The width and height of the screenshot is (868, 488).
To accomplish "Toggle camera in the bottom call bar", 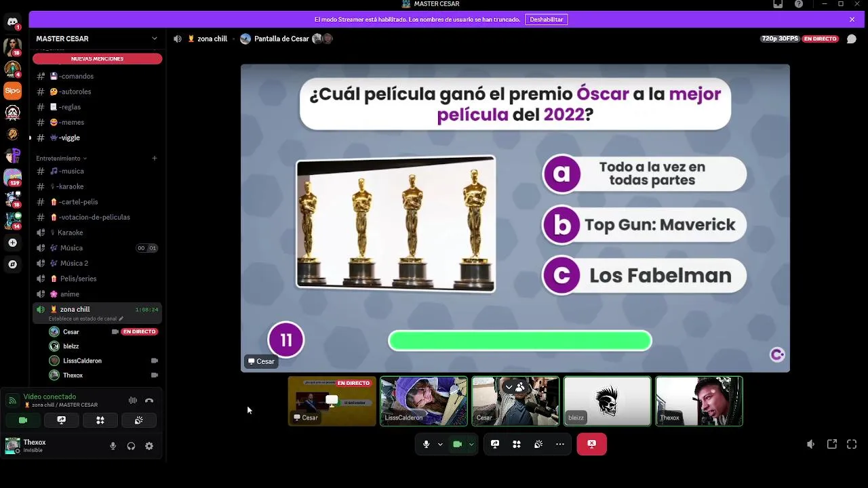I will [x=457, y=444].
